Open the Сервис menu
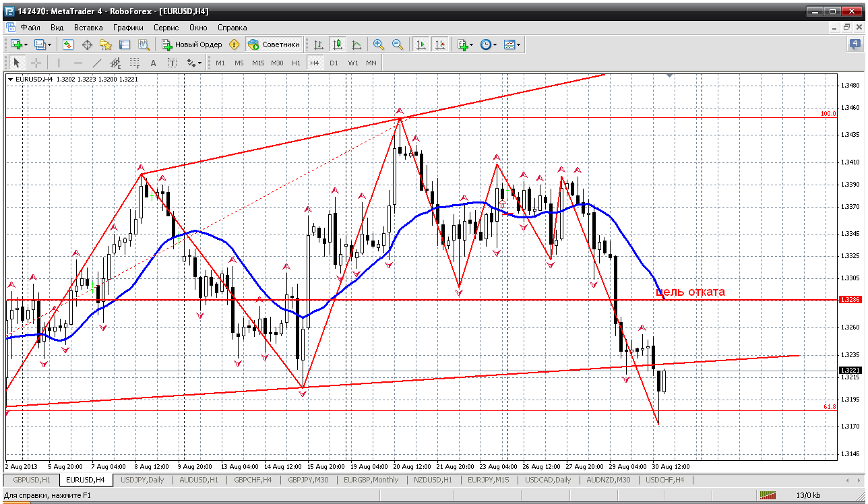 point(166,28)
